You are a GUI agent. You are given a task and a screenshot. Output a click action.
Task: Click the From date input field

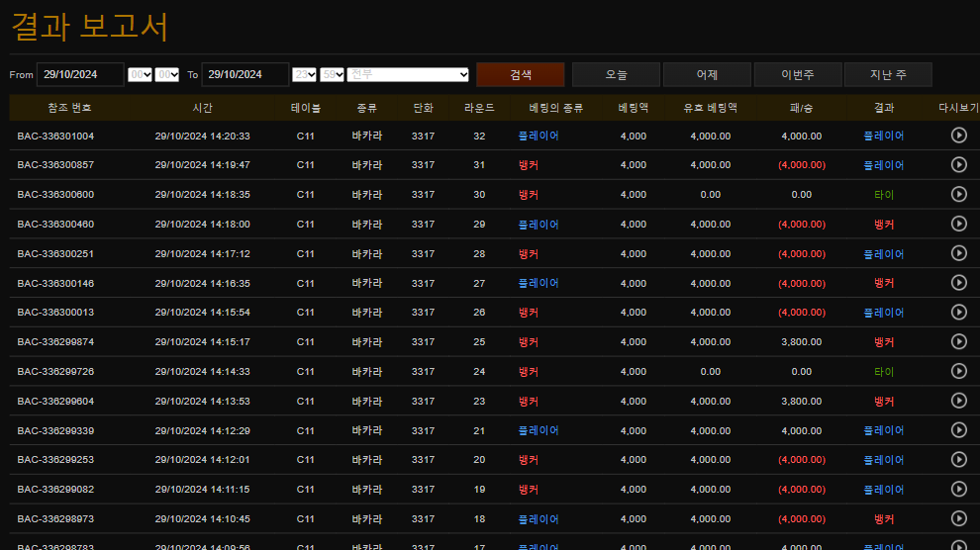tap(80, 75)
